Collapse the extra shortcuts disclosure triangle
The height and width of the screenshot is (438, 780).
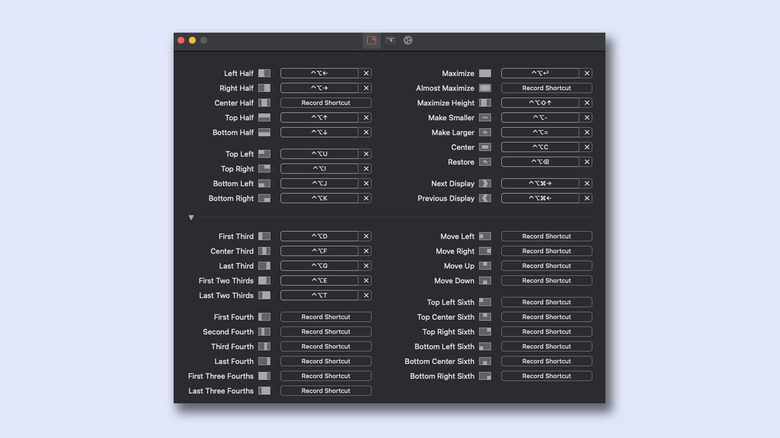[191, 217]
